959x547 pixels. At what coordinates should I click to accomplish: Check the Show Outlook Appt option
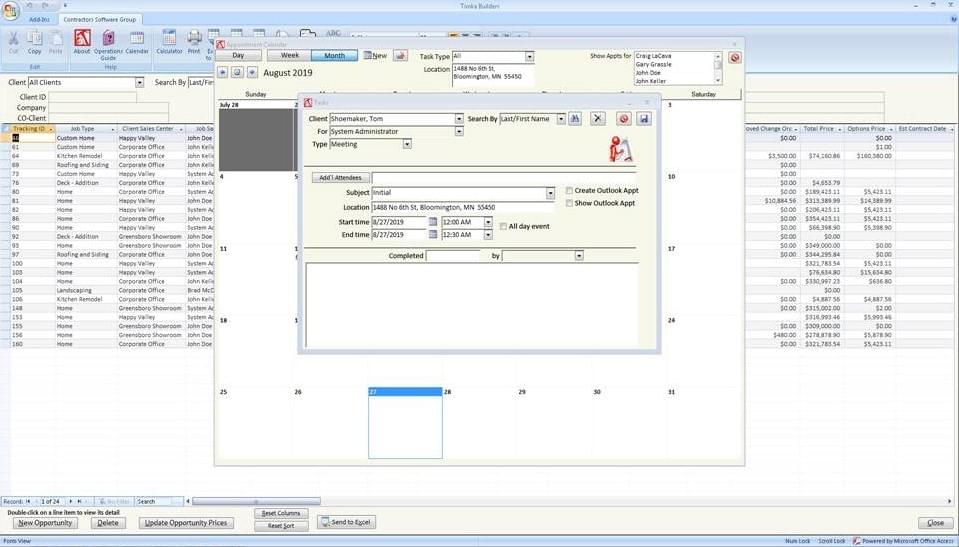pyautogui.click(x=569, y=203)
